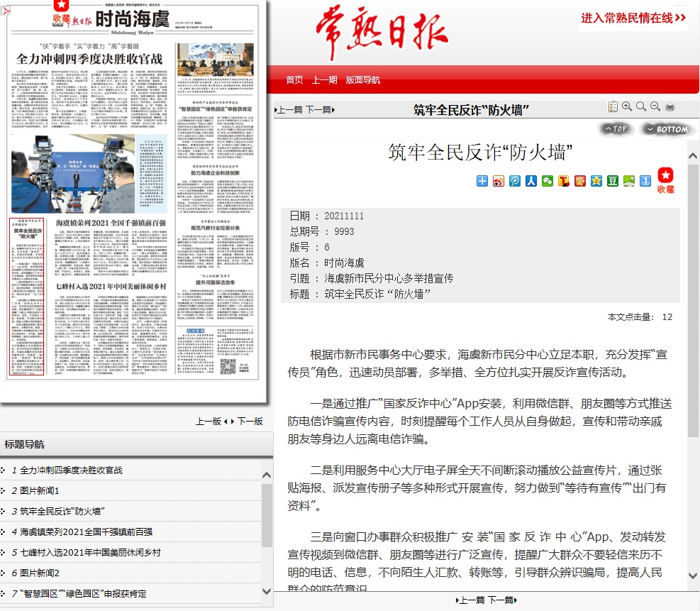The width and height of the screenshot is (700, 611).
Task: Click the zoom in magnifier icon
Action: (627, 106)
